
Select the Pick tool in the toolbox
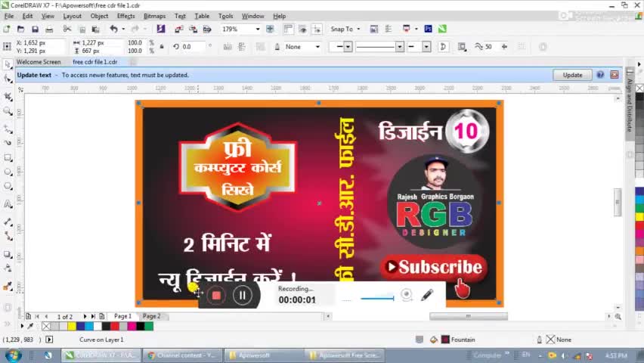(8, 65)
